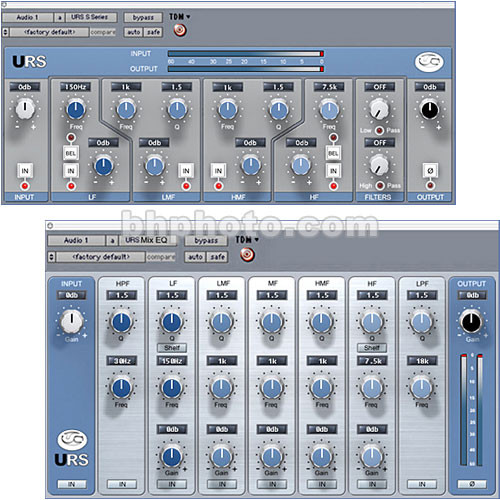Toggle the High Pass filter LED in FILTERS
The width and height of the screenshot is (500, 500).
pyautogui.click(x=379, y=185)
